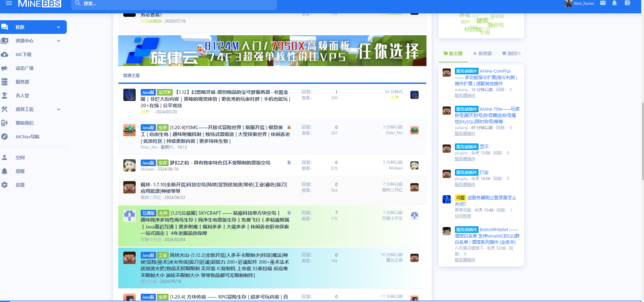Click the 旋律云 VPS advertisement banner
Viewport: 644px width, 302px height.
coord(272,51)
